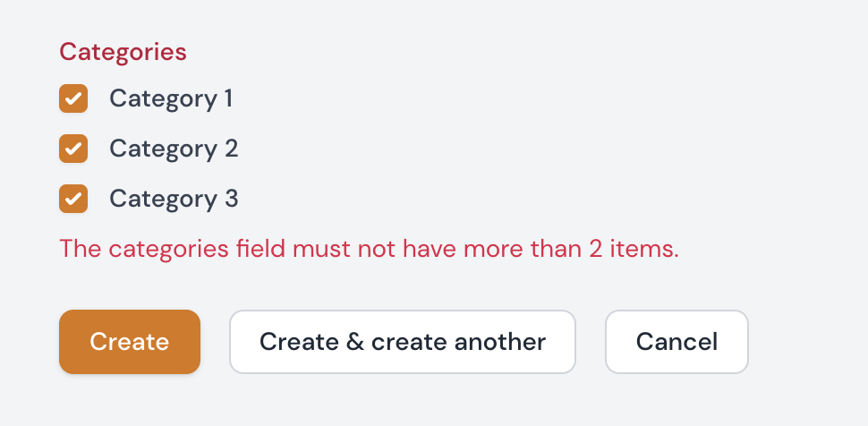The image size is (868, 426).
Task: Submit the form using Create
Action: (x=130, y=342)
